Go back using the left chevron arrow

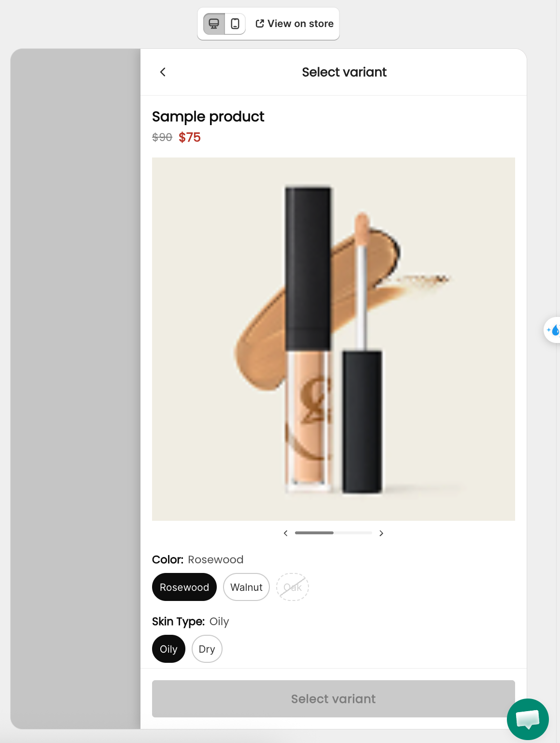click(163, 72)
